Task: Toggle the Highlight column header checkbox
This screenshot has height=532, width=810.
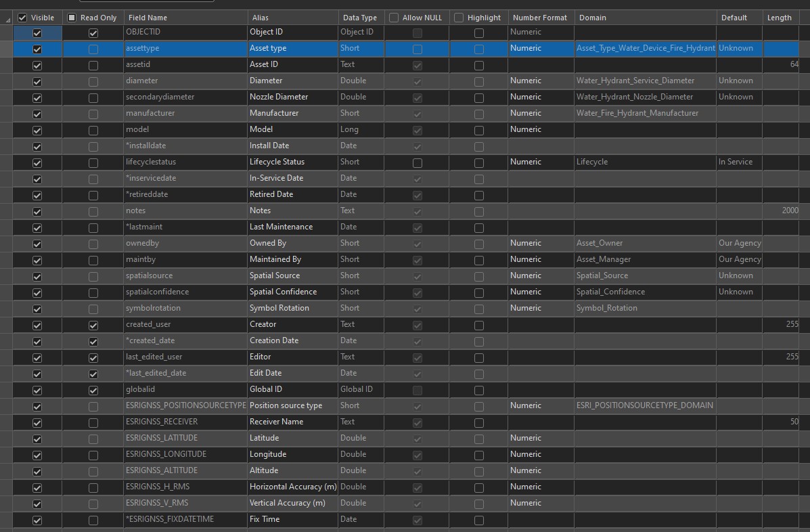Action: tap(459, 18)
